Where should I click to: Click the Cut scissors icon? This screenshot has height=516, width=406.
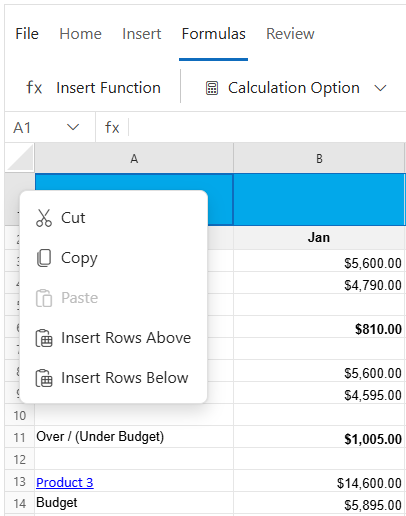[x=44, y=218]
